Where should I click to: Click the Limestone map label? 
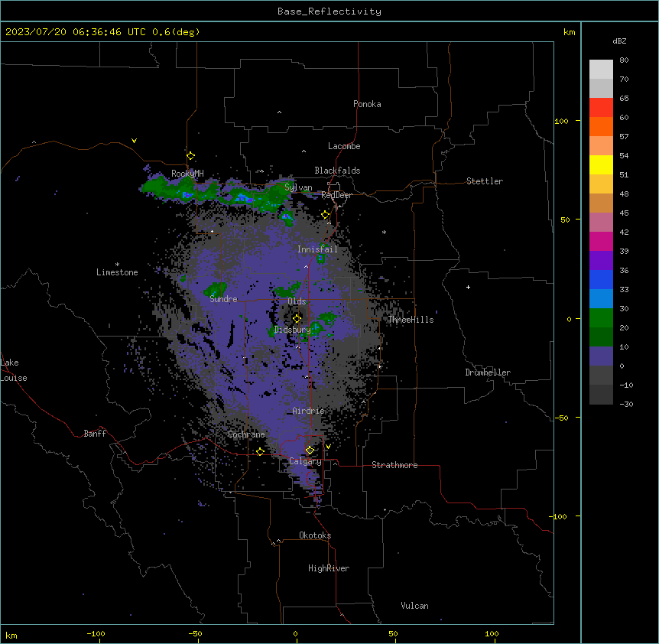pyautogui.click(x=117, y=272)
